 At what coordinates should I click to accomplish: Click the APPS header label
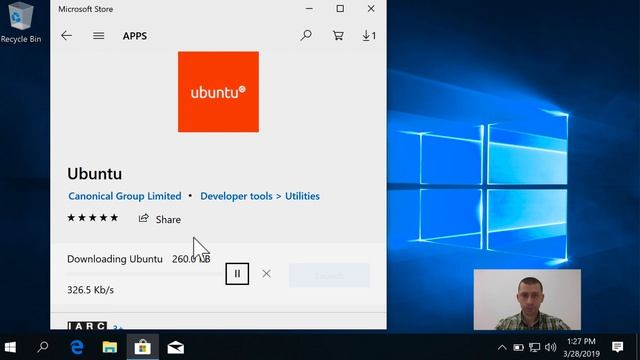coord(135,36)
